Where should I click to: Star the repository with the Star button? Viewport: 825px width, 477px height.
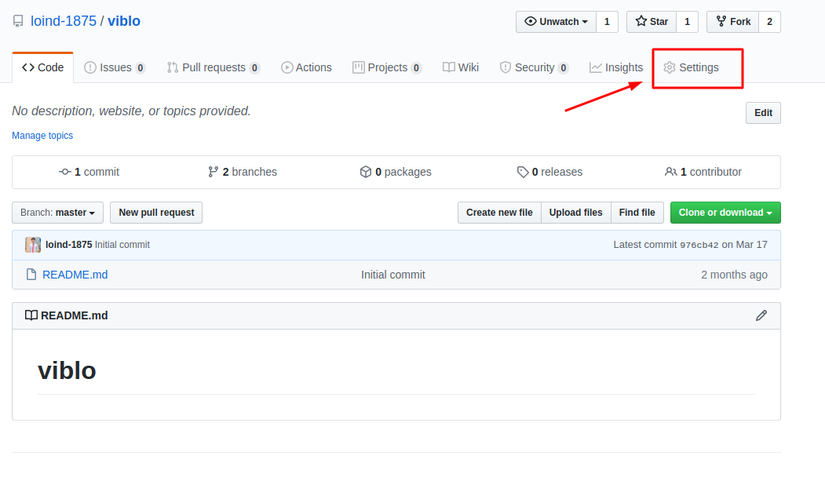click(651, 22)
